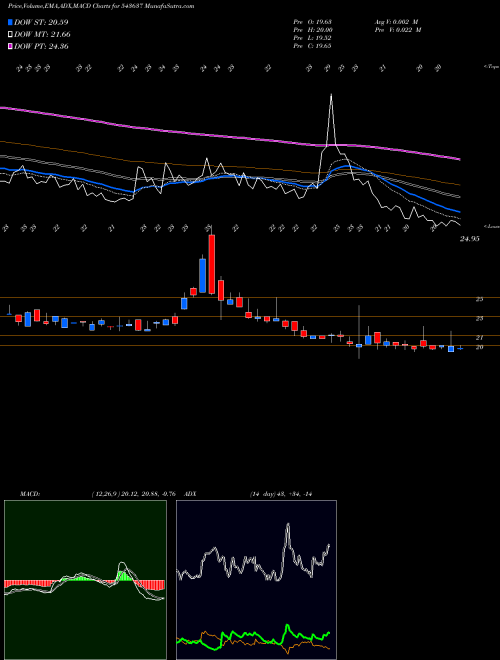The width and height of the screenshot is (500, 660).
Task: Click the Pre V: 0.022 M value
Action: [x=398, y=30]
